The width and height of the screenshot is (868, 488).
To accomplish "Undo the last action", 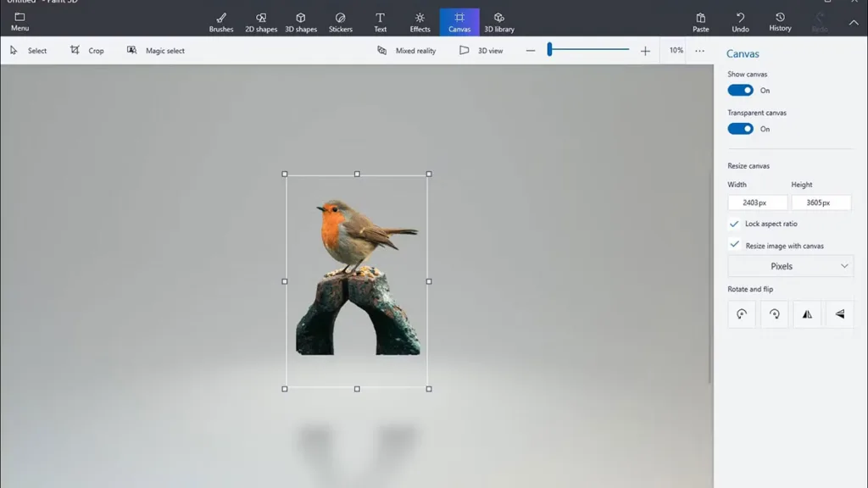I will 740,23.
